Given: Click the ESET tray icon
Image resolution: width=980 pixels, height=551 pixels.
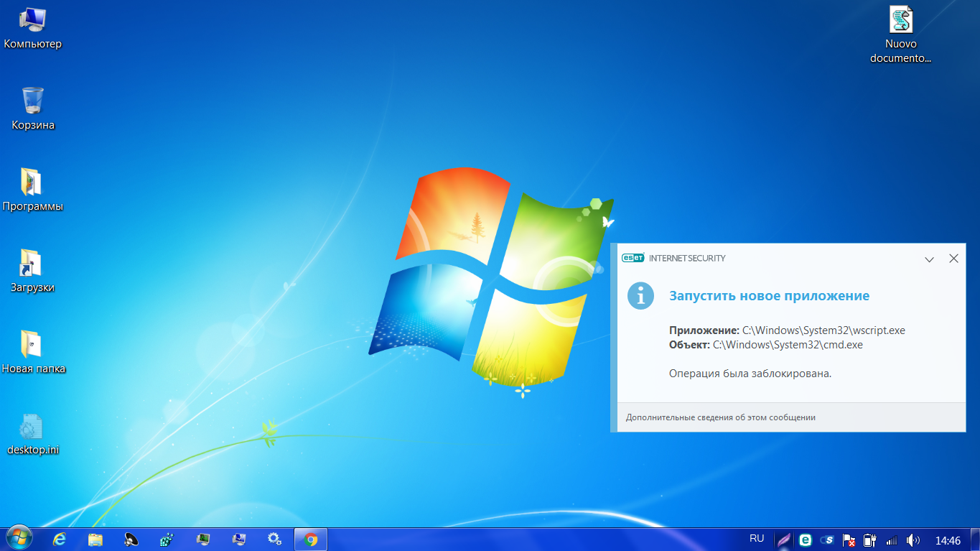Looking at the screenshot, I should (x=806, y=540).
